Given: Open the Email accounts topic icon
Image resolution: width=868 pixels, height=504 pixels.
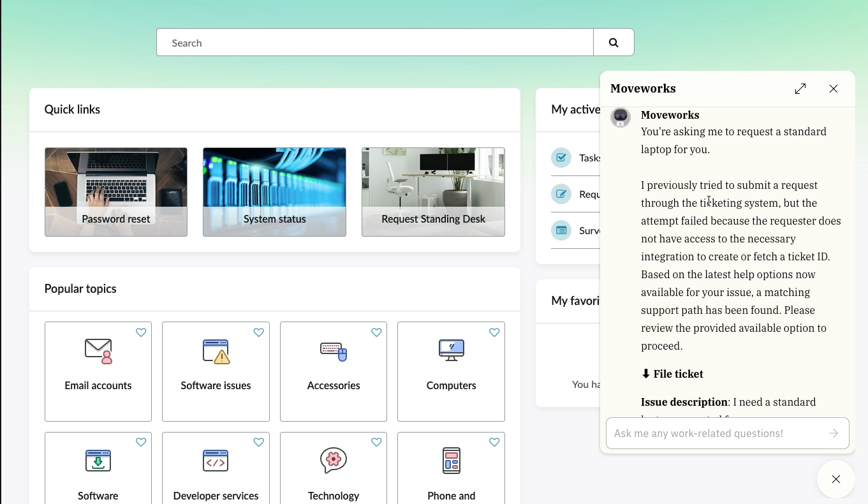Looking at the screenshot, I should [x=98, y=351].
